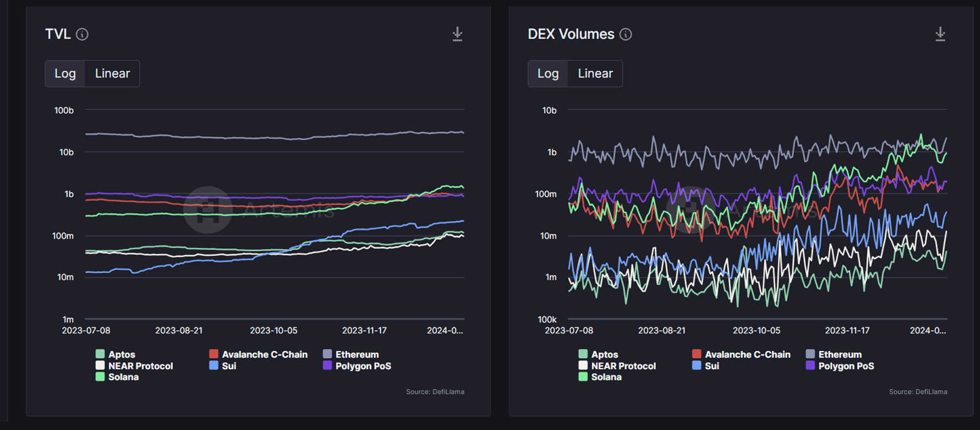Viewport: 980px width, 430px height.
Task: Set DEX Volumes chart to Log scale
Action: 548,73
